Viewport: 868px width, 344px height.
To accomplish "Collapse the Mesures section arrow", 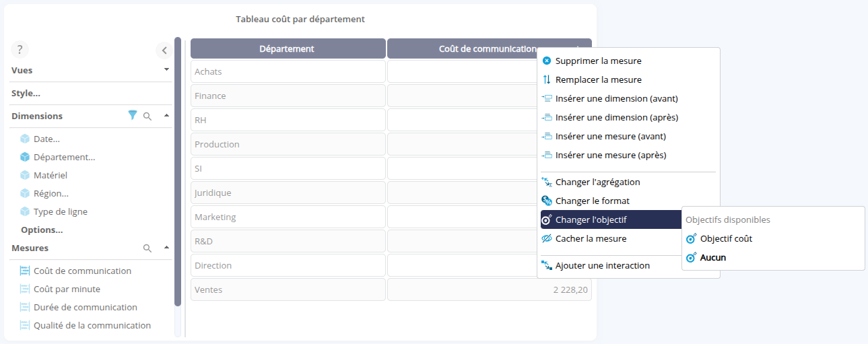I will tap(166, 248).
